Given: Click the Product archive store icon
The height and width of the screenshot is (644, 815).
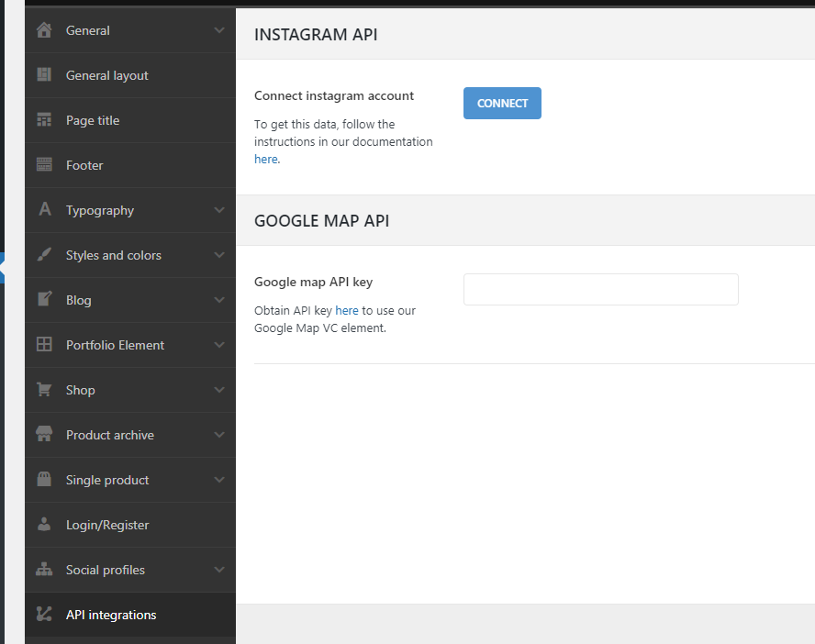Looking at the screenshot, I should 44,434.
